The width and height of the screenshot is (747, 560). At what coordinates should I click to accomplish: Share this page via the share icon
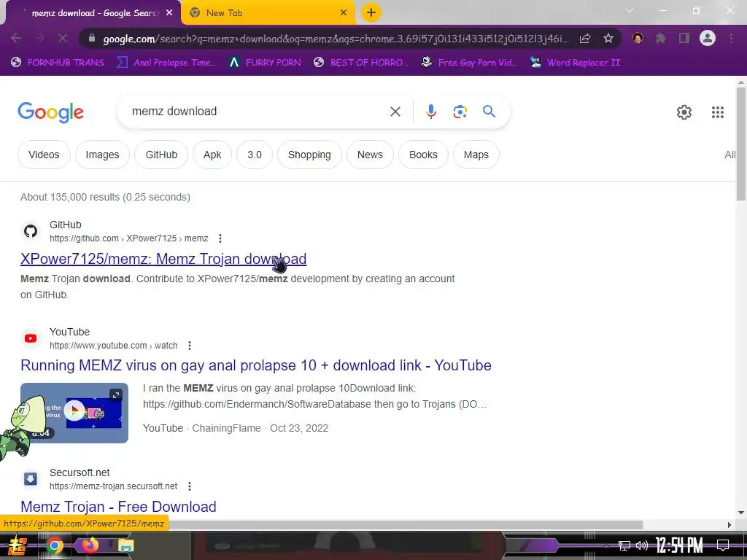click(x=585, y=39)
